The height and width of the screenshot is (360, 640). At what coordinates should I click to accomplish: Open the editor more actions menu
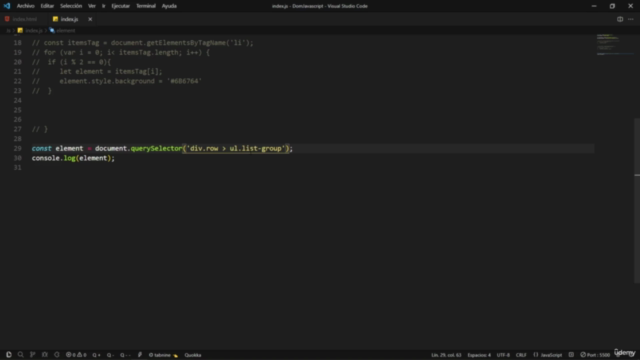click(x=631, y=19)
